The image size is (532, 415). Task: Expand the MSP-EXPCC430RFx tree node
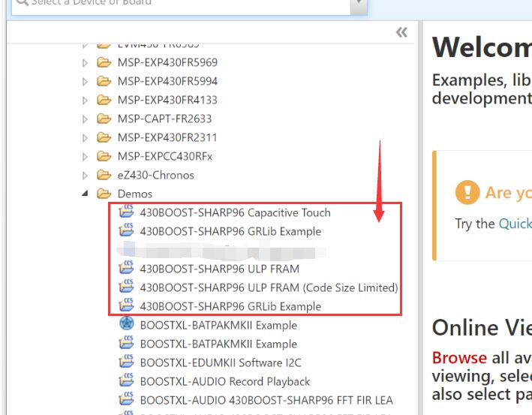click(x=85, y=156)
